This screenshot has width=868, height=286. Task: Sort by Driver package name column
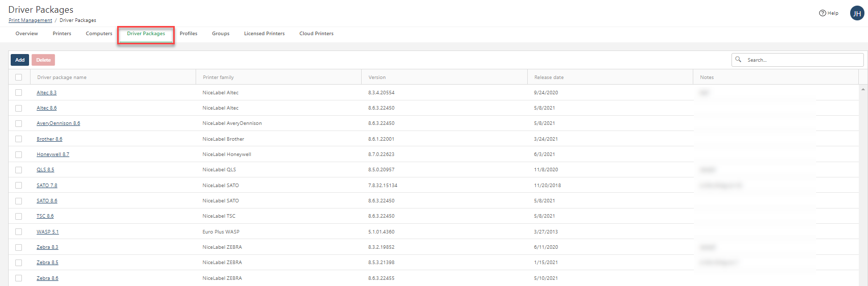62,77
